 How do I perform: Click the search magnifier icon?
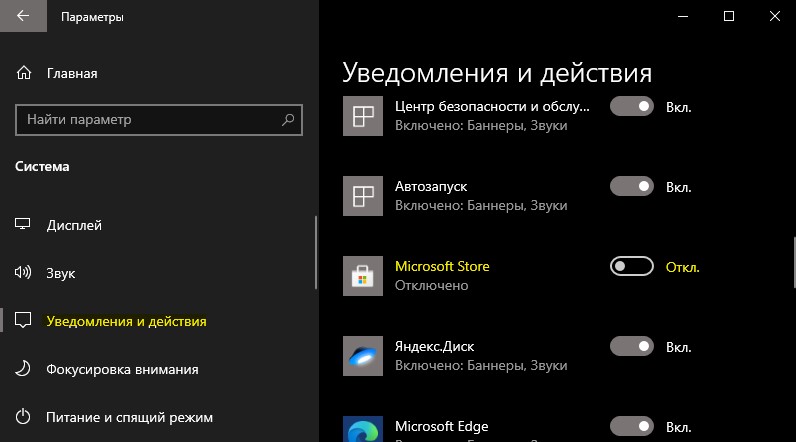click(x=288, y=120)
